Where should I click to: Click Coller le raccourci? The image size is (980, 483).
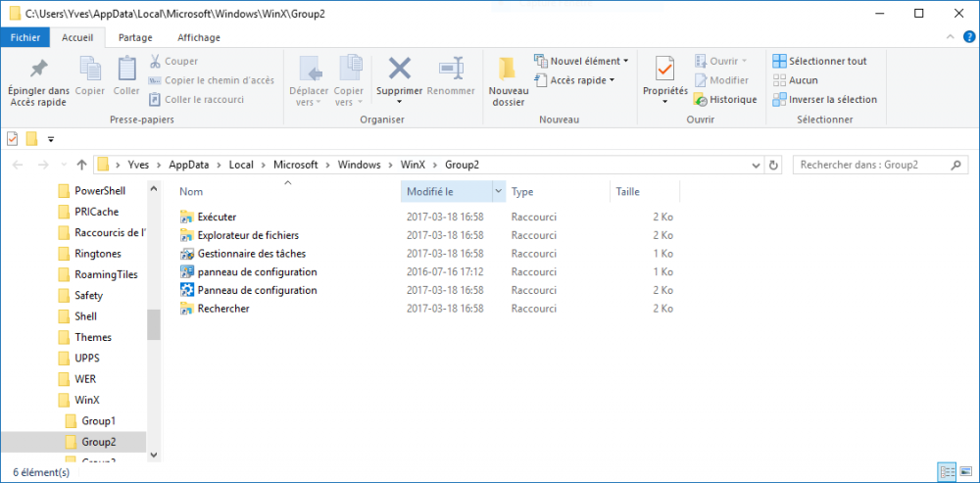[x=196, y=99]
